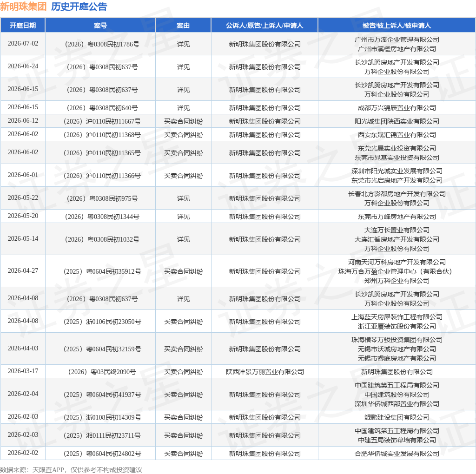Click plaintiff 陕西沣景万丽置业有限公司
Viewport: 476px width, 474px height.
coord(264,372)
